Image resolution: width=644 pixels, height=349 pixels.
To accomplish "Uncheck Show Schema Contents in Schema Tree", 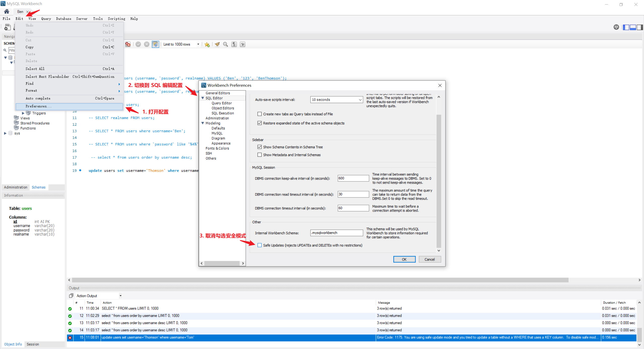I will 260,147.
